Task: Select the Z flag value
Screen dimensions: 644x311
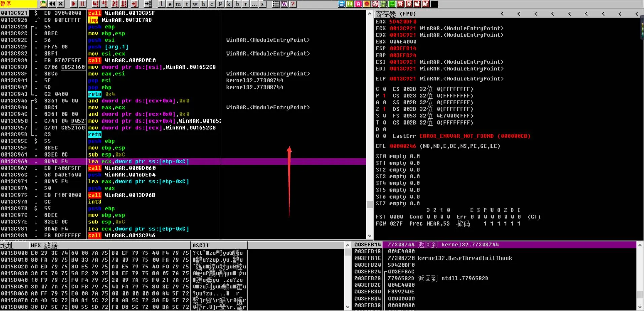Action: [384, 109]
